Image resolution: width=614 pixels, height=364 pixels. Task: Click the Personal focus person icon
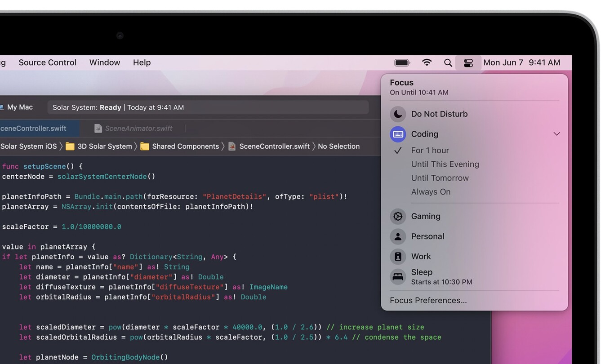(x=397, y=236)
